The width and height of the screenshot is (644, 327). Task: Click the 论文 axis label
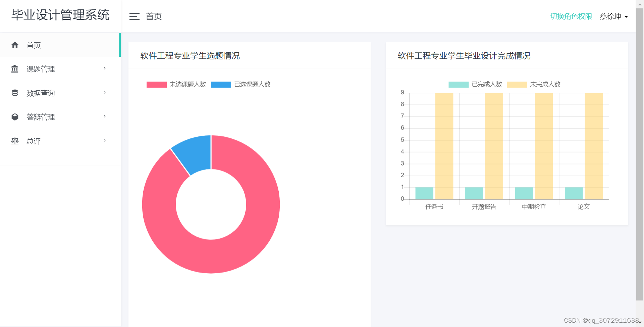coord(584,207)
